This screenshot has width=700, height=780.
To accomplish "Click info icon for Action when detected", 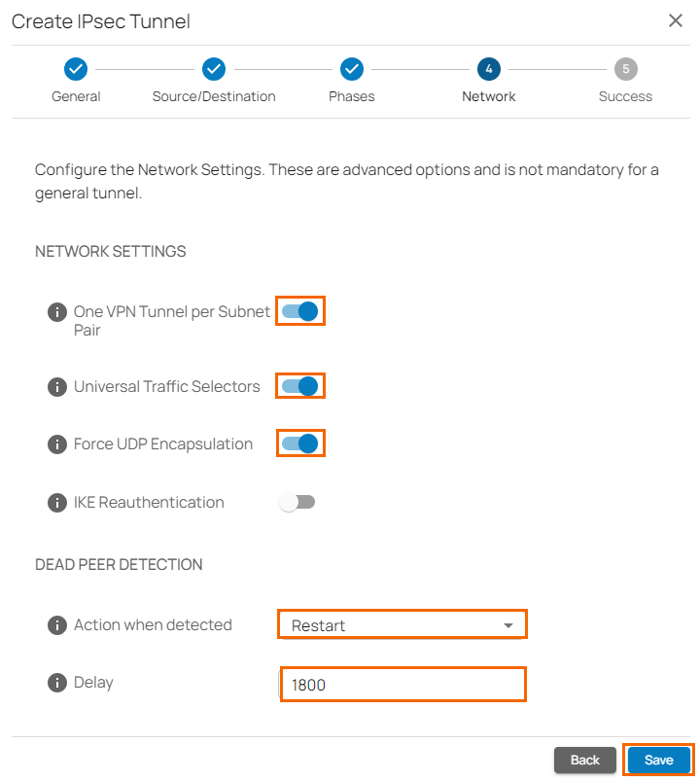I will [x=57, y=625].
